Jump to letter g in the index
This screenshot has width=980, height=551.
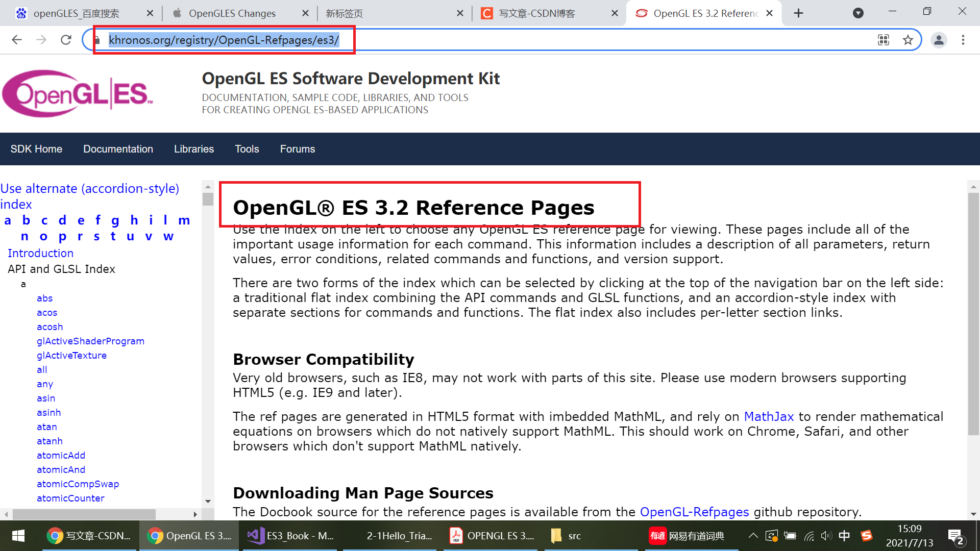[x=115, y=220]
